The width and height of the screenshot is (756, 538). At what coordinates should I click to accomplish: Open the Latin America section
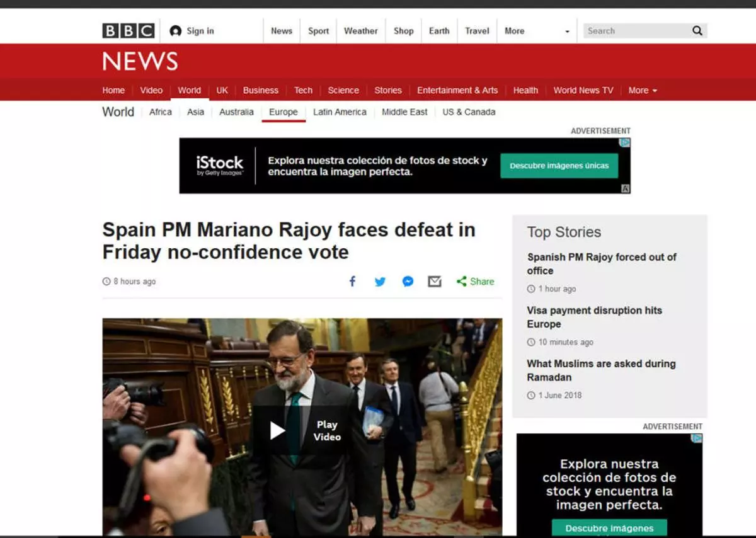coord(340,112)
